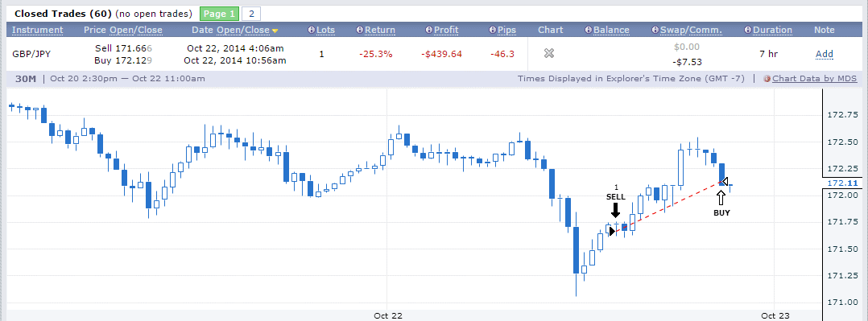Click the Oct 22, 2014 4:06am open date
868x321 pixels.
click(x=235, y=48)
